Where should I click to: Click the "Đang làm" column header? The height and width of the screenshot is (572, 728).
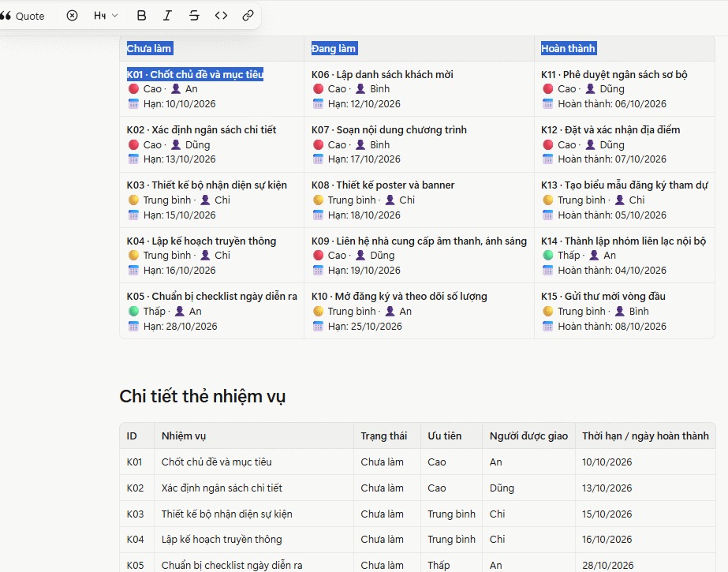tap(334, 48)
